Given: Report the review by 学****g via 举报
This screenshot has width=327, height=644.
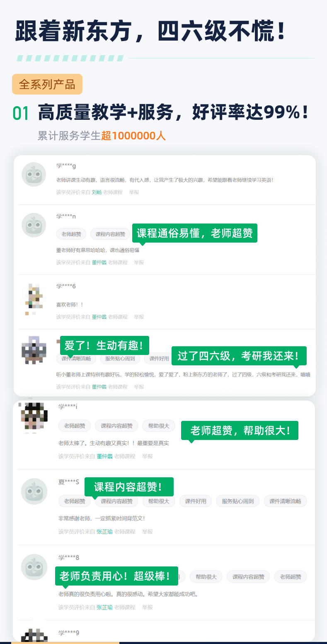Looking at the screenshot, I should pyautogui.click(x=134, y=192).
